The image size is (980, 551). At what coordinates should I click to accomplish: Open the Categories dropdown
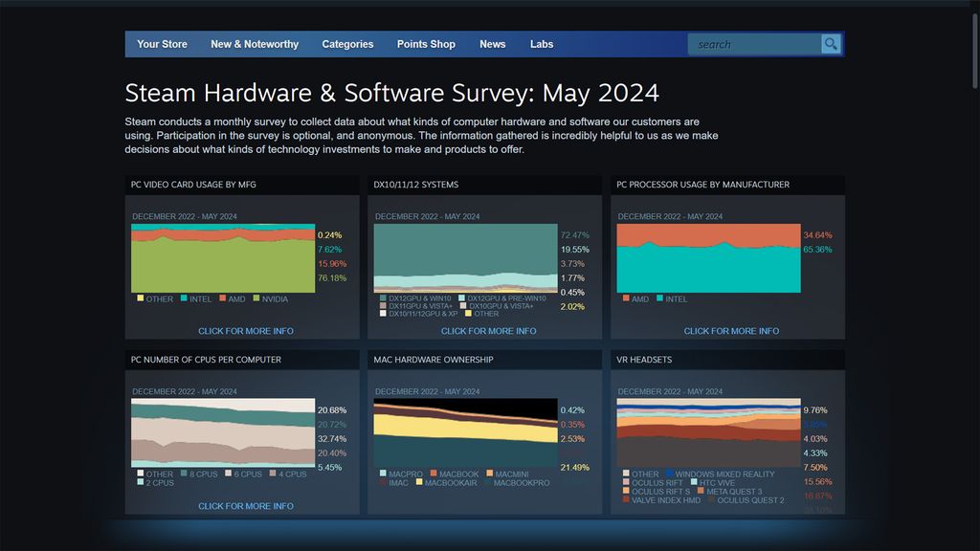tap(347, 43)
